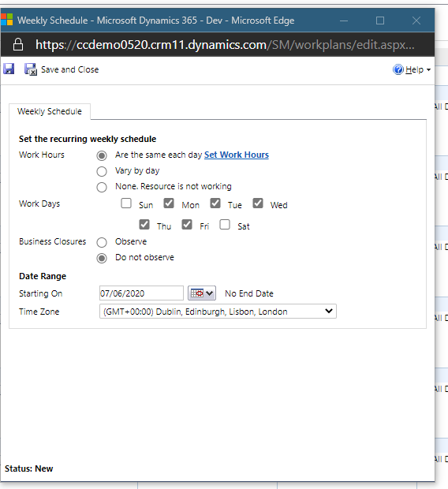Expand the Time Zone dropdown
The width and height of the screenshot is (448, 489).
click(218, 312)
